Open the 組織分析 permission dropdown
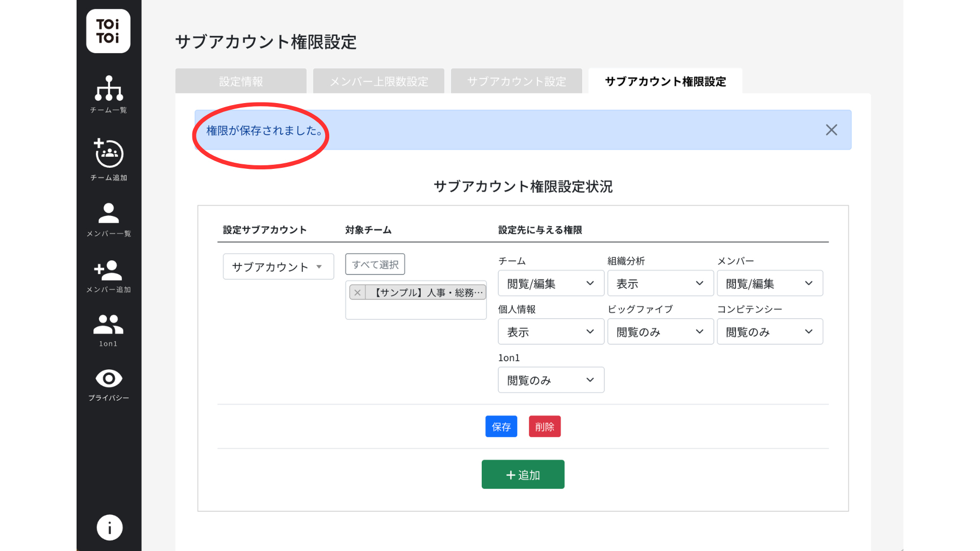 click(x=660, y=284)
